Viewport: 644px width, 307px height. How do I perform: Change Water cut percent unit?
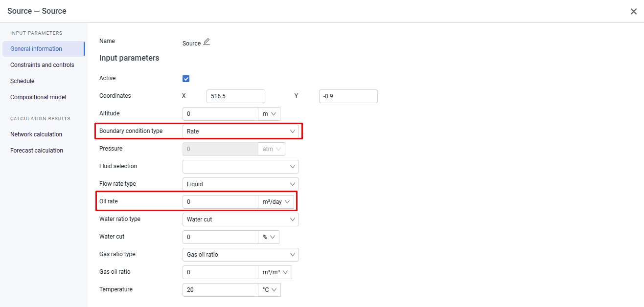(x=269, y=237)
